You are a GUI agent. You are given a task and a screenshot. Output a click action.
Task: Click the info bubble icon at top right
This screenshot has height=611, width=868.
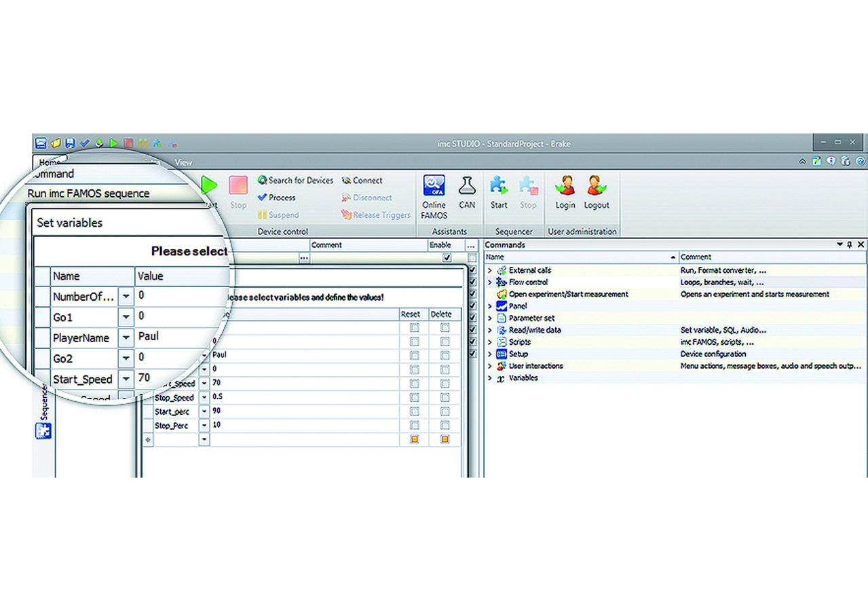(x=831, y=162)
